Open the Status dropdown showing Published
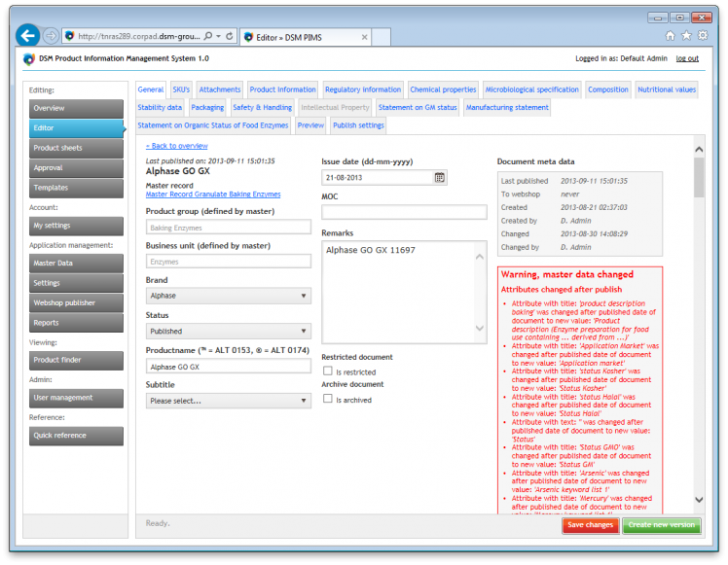This screenshot has height=565, width=728. (229, 332)
